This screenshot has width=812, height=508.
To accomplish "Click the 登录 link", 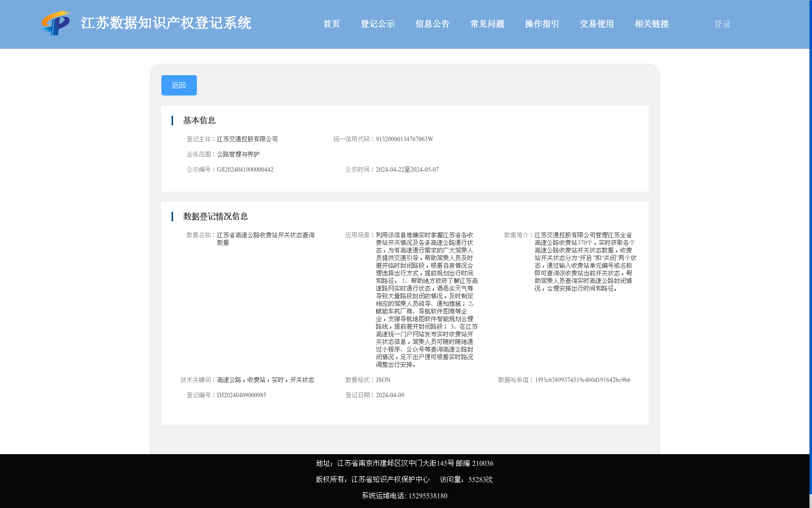I will [723, 24].
